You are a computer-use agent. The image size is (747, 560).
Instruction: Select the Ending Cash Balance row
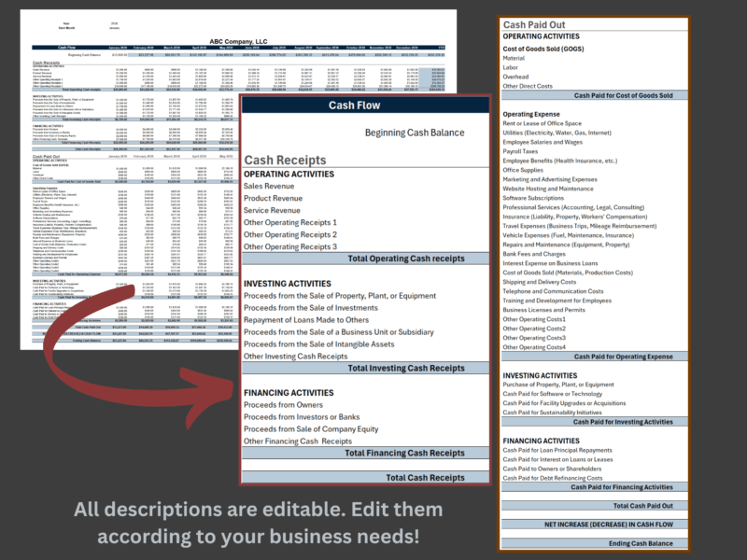(595, 543)
